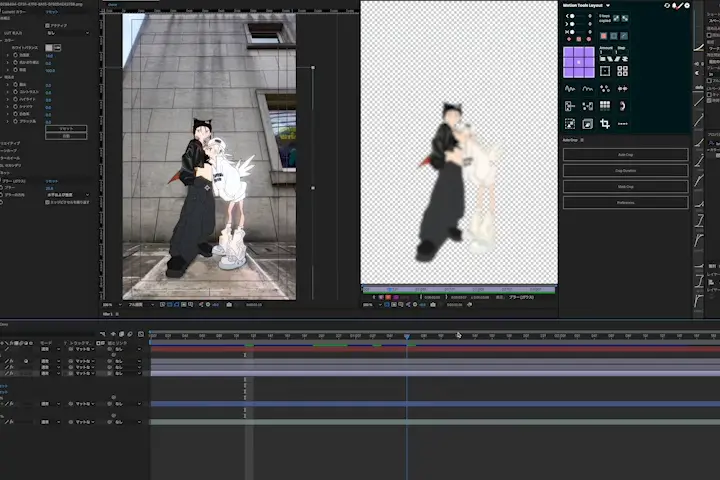Viewport: 720px width, 480px height.
Task: Expand the ハイライト property
Action: point(7,100)
